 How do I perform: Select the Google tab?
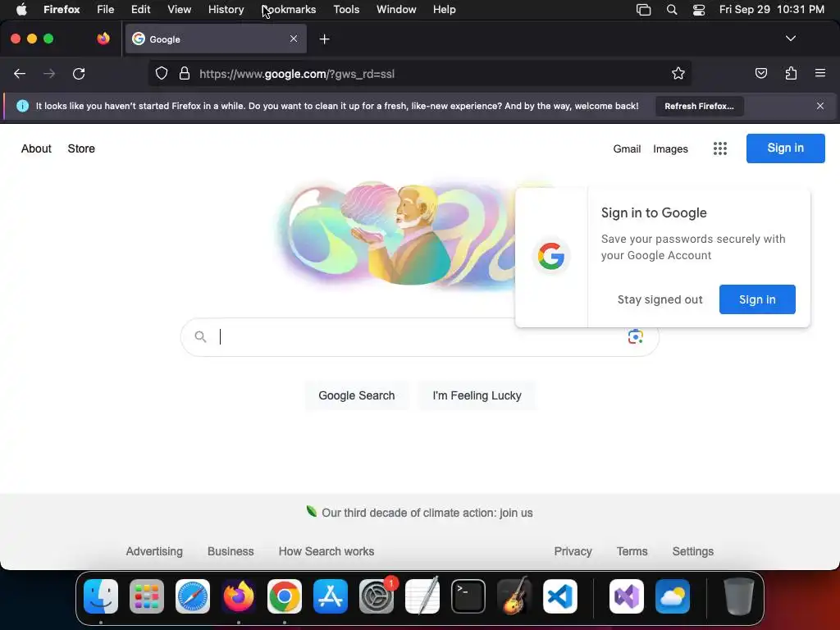(216, 39)
